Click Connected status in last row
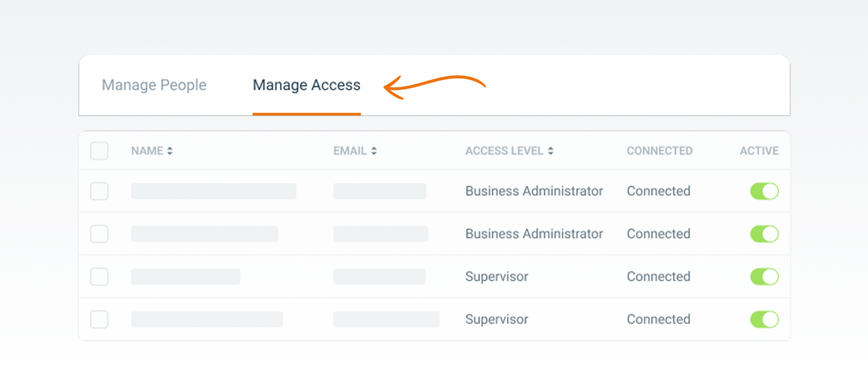The image size is (868, 379). (658, 319)
